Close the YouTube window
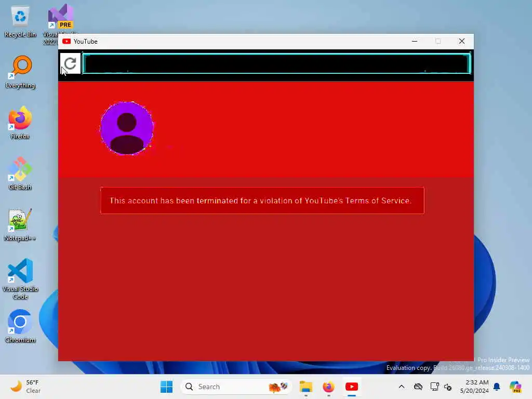Image resolution: width=532 pixels, height=399 pixels. coord(461,41)
